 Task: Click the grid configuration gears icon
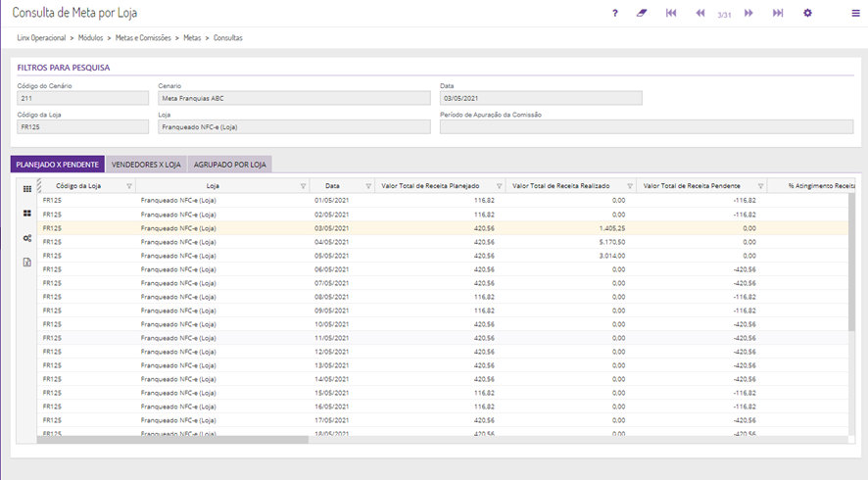coord(26,238)
